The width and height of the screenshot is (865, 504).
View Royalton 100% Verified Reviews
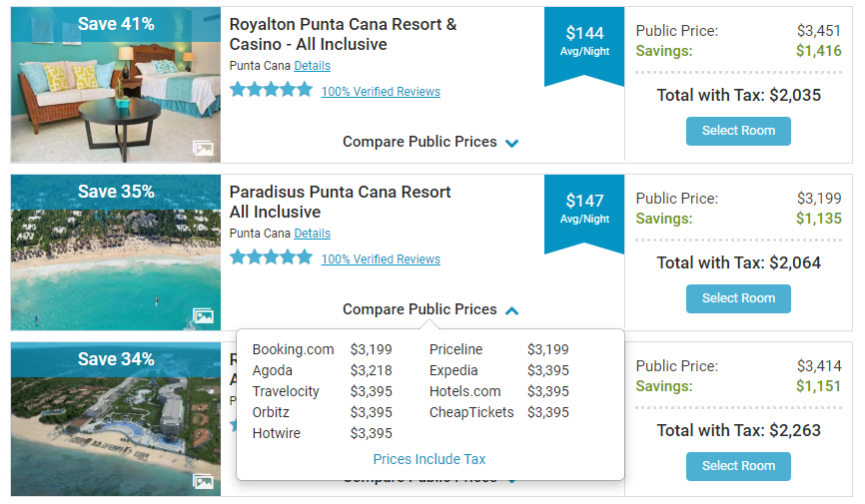(x=381, y=92)
